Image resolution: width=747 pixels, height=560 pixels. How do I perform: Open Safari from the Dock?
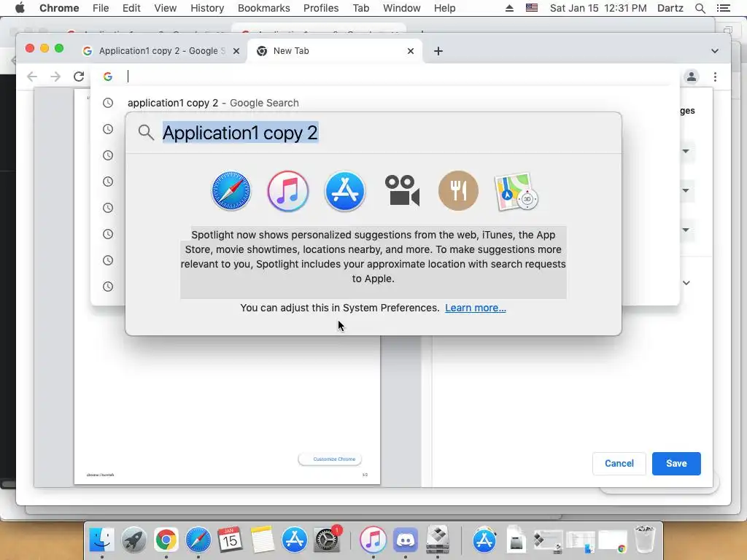[x=198, y=540]
